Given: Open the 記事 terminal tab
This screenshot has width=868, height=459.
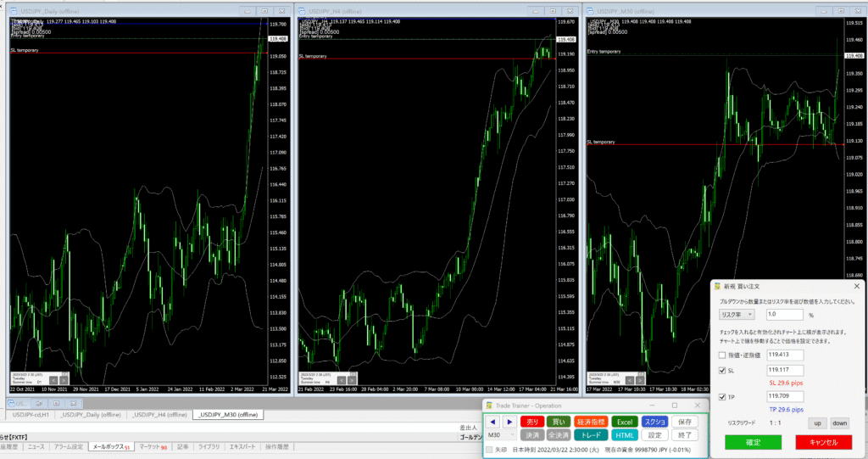Looking at the screenshot, I should (183, 447).
